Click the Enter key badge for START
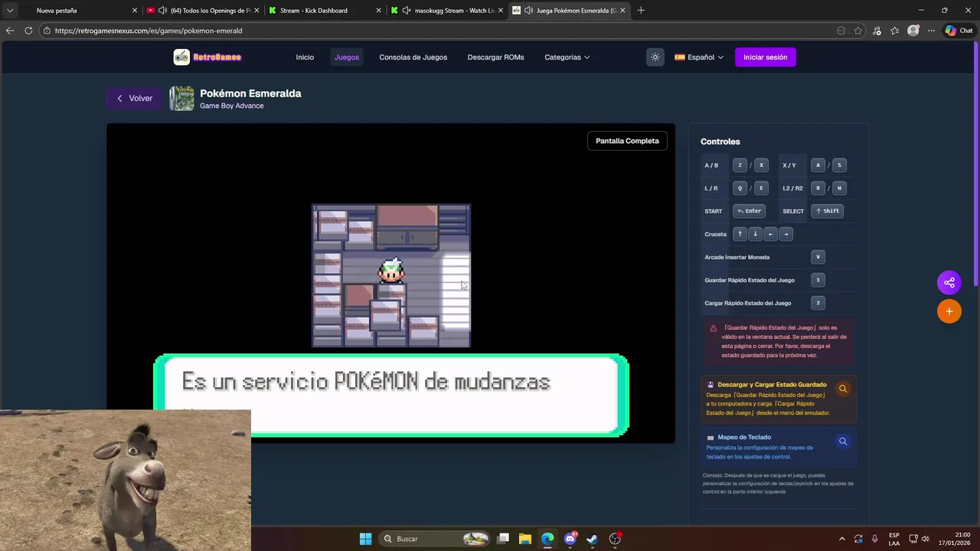 point(750,211)
